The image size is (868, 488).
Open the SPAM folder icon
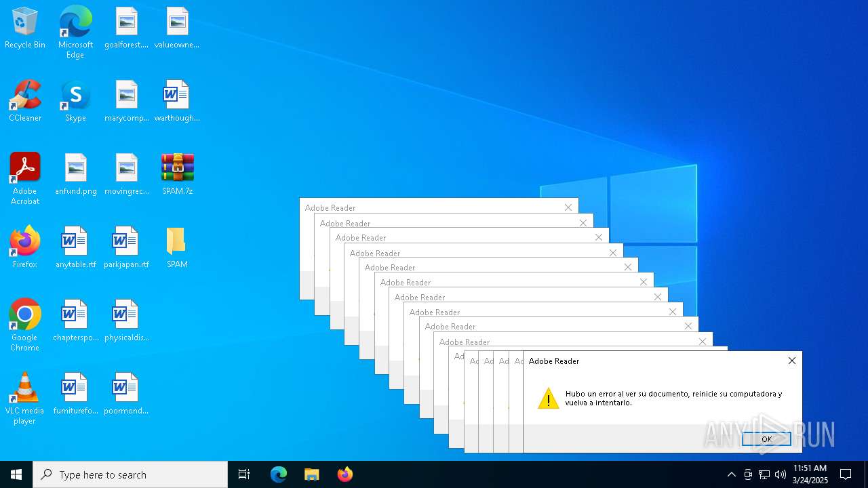177,248
